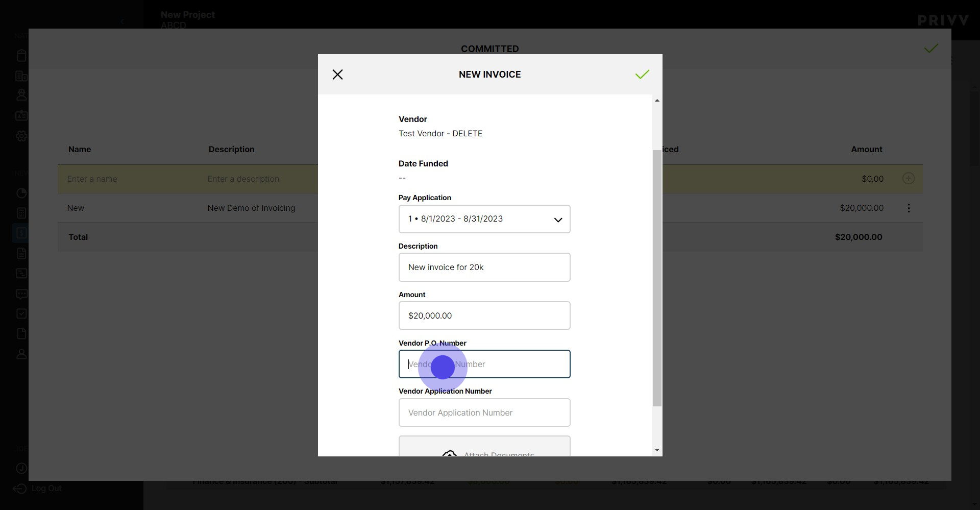Open the pie chart icon in the sidebar
The image size is (980, 510).
21,193
